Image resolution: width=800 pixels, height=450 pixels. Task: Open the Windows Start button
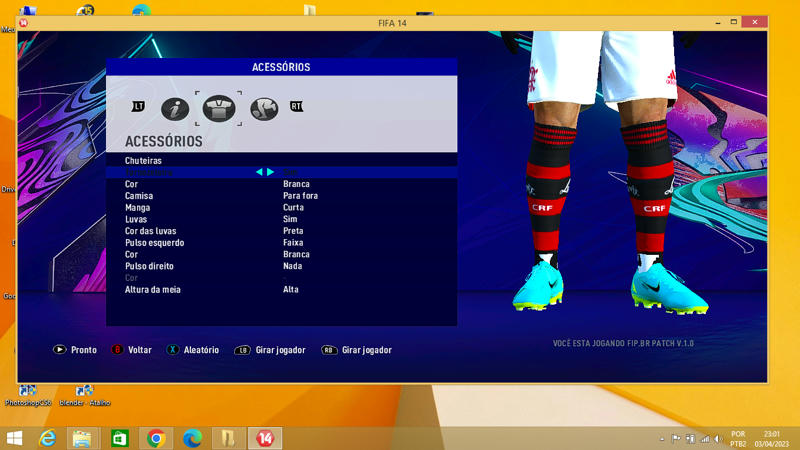click(14, 438)
